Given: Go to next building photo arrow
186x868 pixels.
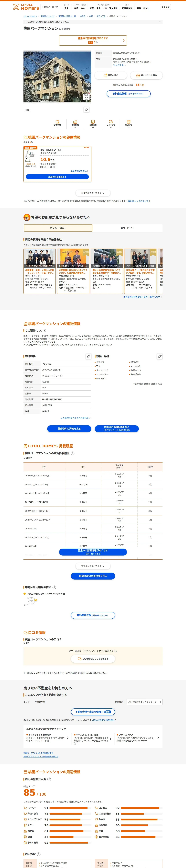Looking at the screenshot, I should (87, 77).
